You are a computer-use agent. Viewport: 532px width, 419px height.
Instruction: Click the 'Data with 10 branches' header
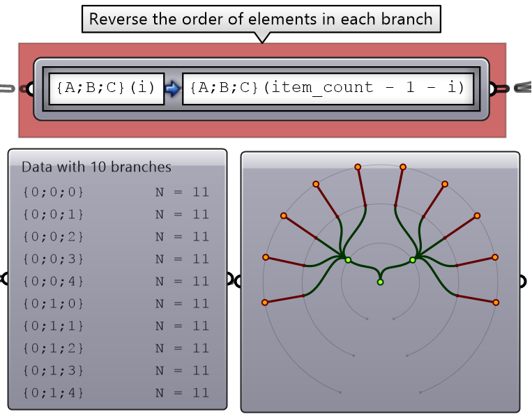(x=96, y=167)
